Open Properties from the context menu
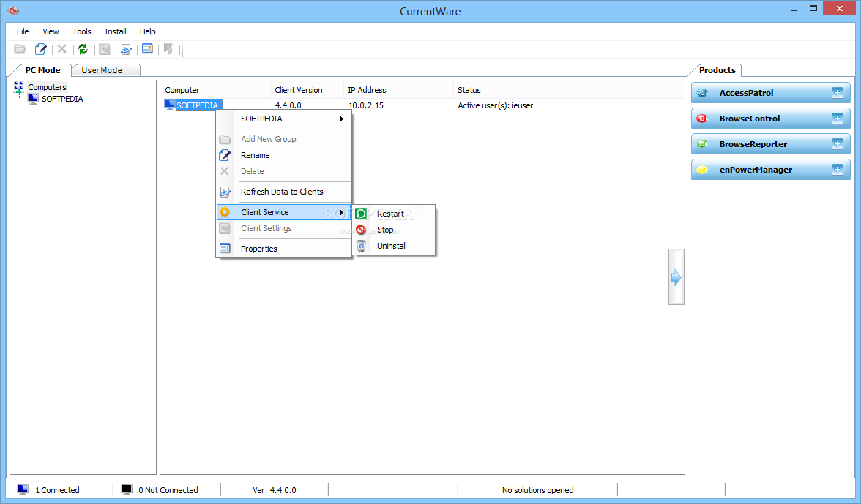This screenshot has width=861, height=504. pos(284,249)
